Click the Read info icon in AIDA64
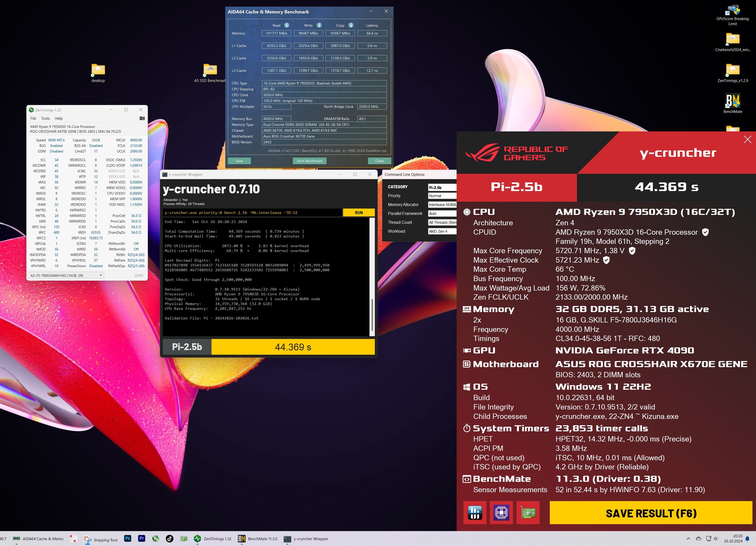The width and height of the screenshot is (756, 546). point(287,25)
